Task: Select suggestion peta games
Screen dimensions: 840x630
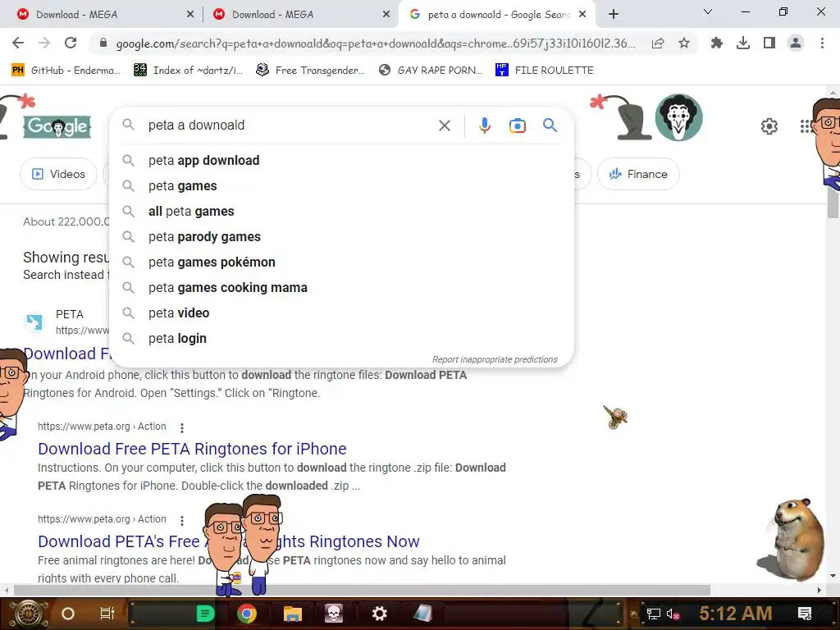Action: pyautogui.click(x=341, y=186)
